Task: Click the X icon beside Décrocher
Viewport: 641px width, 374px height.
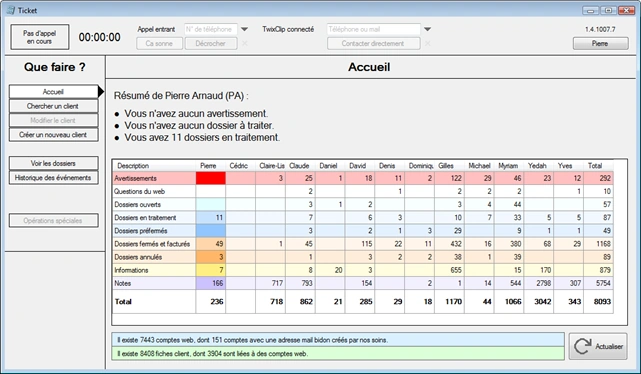Action: pos(244,43)
